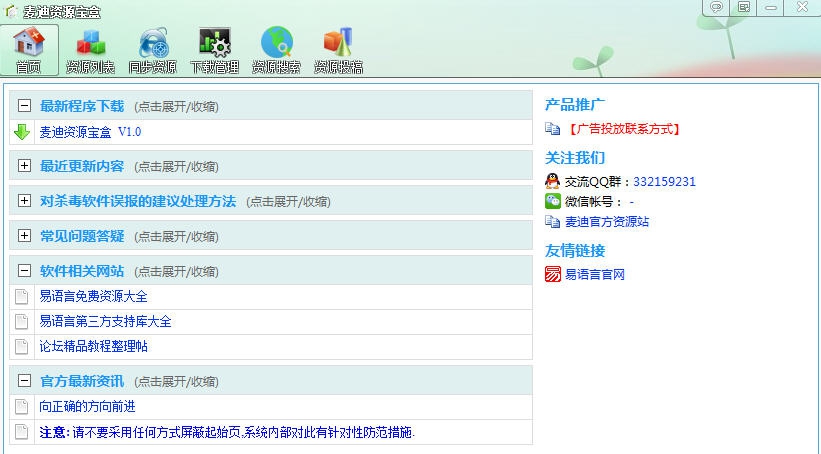Open the 注意 notice about 屏蔽起始页
Image resolution: width=821 pixels, height=454 pixels.
click(227, 432)
